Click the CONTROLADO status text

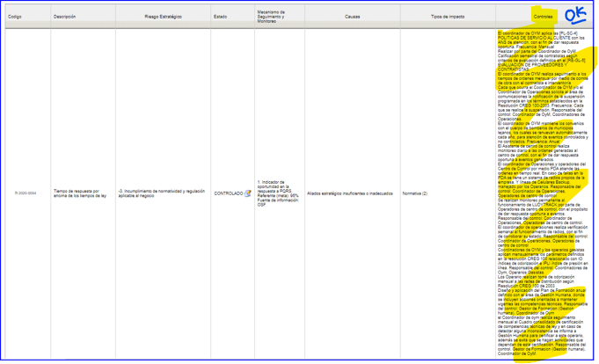(x=229, y=193)
